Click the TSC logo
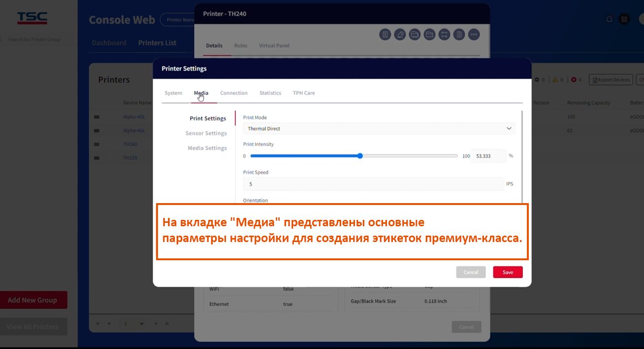This screenshot has height=349, width=644. click(x=32, y=18)
